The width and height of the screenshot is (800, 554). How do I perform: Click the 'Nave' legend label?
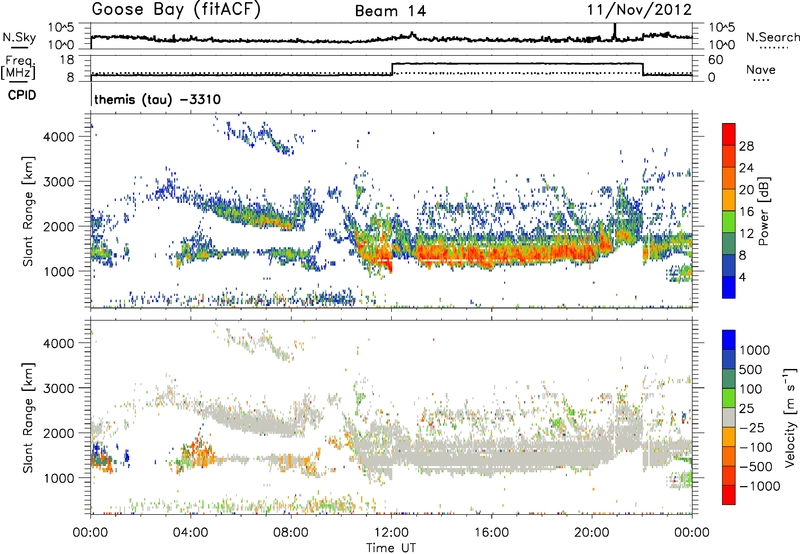coord(760,69)
